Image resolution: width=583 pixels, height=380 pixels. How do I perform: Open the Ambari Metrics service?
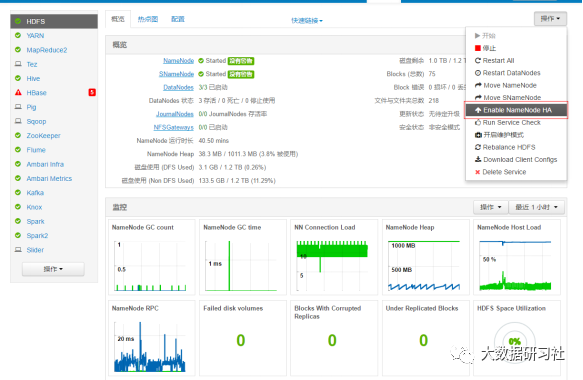[x=49, y=178]
